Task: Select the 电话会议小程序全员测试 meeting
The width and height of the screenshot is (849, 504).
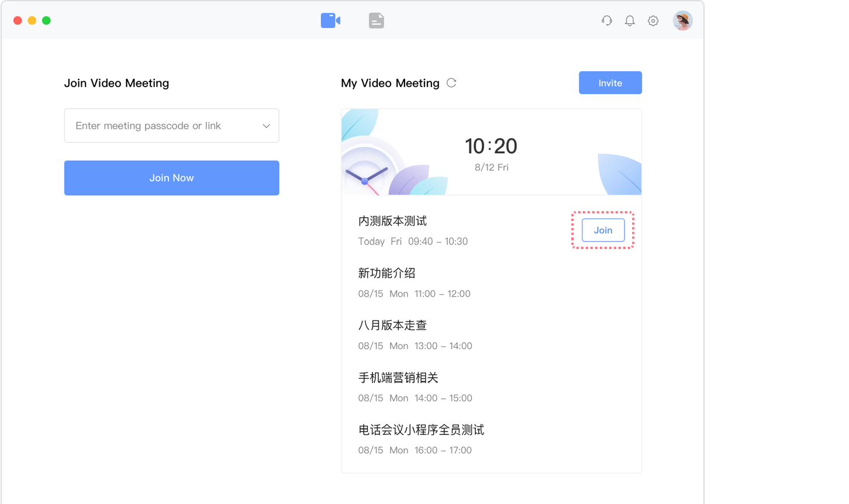Action: 421,430
